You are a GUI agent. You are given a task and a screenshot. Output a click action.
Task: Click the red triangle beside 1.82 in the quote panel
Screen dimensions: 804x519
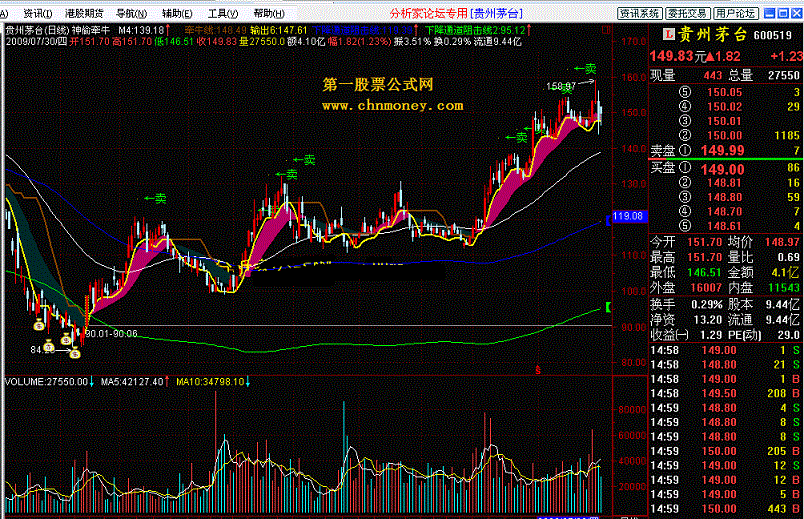(x=710, y=57)
